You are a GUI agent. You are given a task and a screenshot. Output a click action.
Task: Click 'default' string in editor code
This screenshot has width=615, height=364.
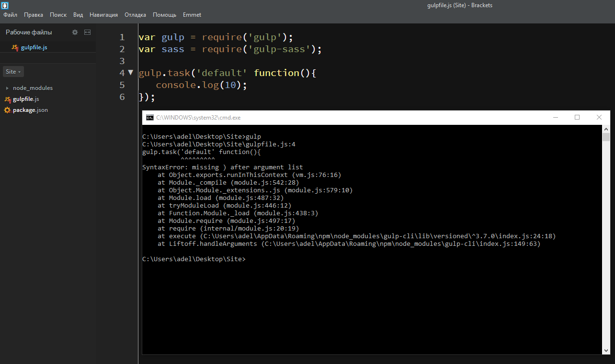click(x=221, y=73)
